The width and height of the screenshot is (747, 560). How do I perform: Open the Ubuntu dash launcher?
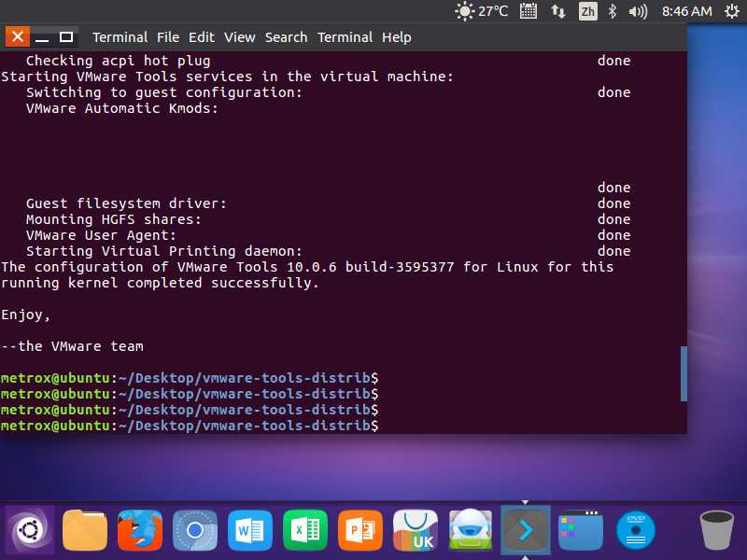pyautogui.click(x=30, y=531)
